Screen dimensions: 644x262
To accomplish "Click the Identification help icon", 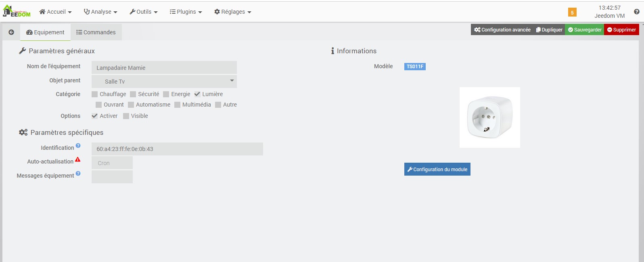I will point(78,146).
